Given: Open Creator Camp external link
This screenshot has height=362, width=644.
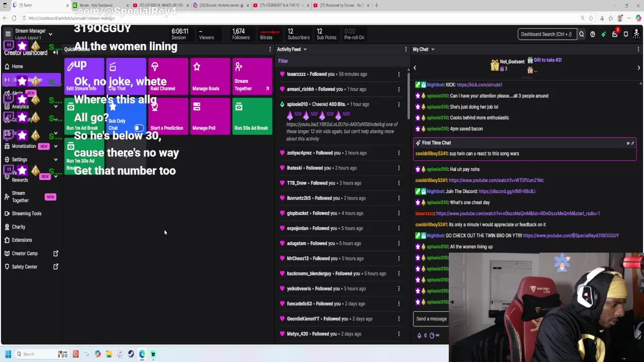Looking at the screenshot, I should click(31, 253).
